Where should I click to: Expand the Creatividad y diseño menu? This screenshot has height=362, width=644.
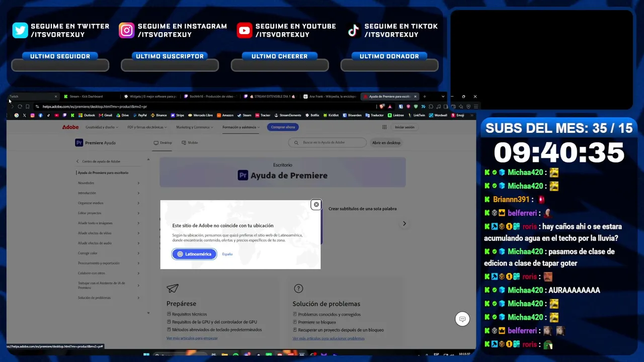click(102, 127)
